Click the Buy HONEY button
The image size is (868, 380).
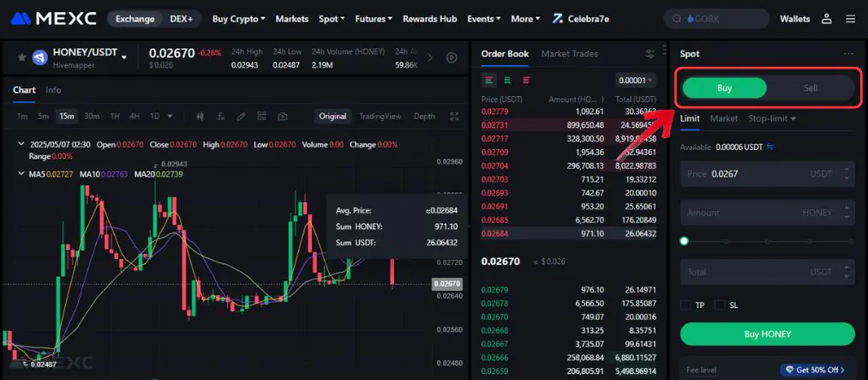767,334
